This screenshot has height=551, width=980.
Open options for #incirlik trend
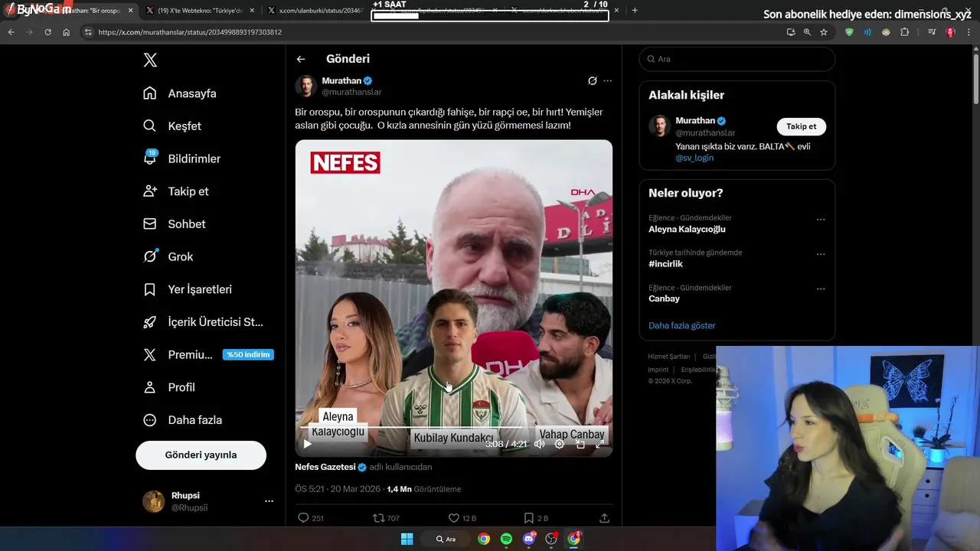point(821,255)
